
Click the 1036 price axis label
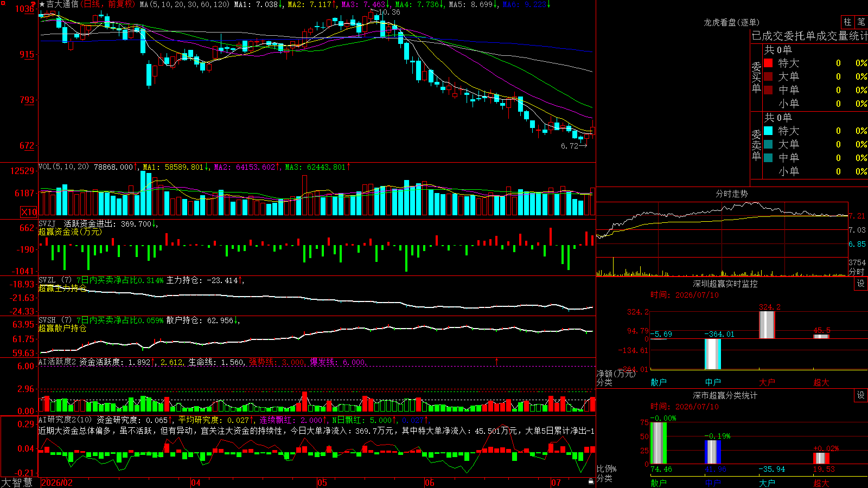[x=25, y=9]
